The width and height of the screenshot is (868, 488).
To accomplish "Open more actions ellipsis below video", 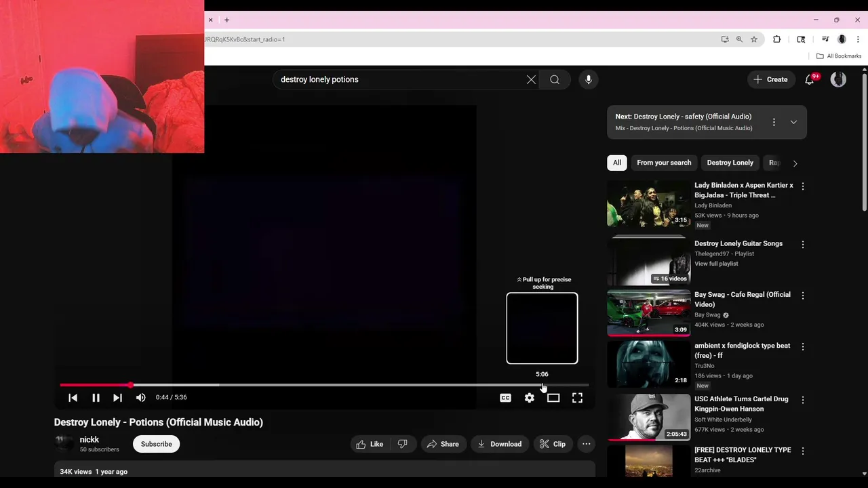I will (587, 444).
